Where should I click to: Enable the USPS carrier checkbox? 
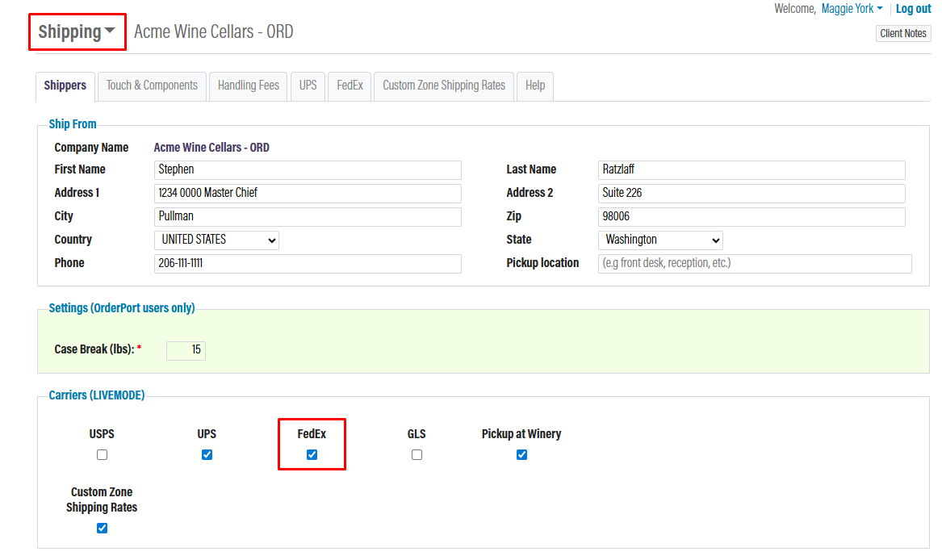pyautogui.click(x=103, y=455)
